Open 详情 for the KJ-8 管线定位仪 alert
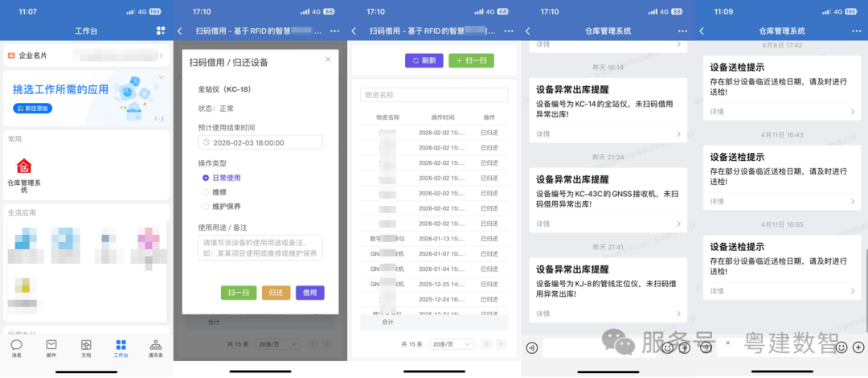The image size is (868, 378). click(x=608, y=314)
